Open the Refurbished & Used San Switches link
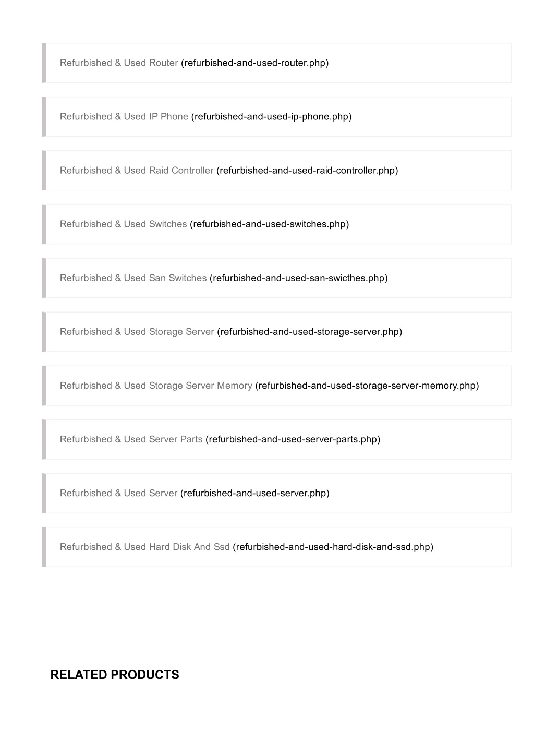 [x=133, y=278]
